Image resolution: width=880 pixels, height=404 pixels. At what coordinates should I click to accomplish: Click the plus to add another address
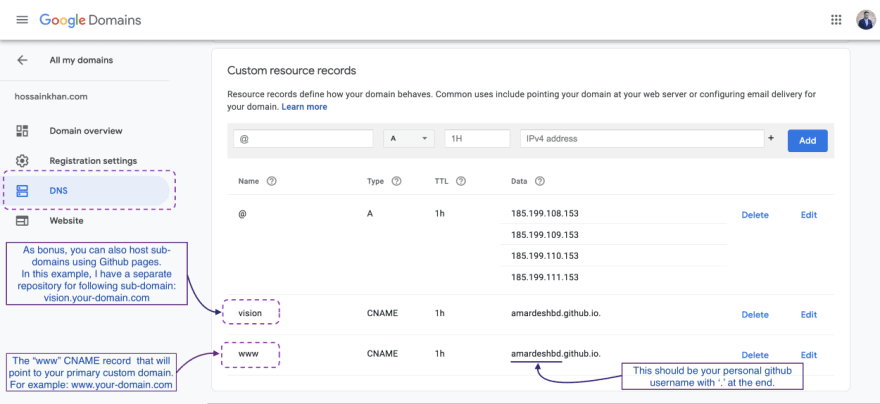[771, 138]
